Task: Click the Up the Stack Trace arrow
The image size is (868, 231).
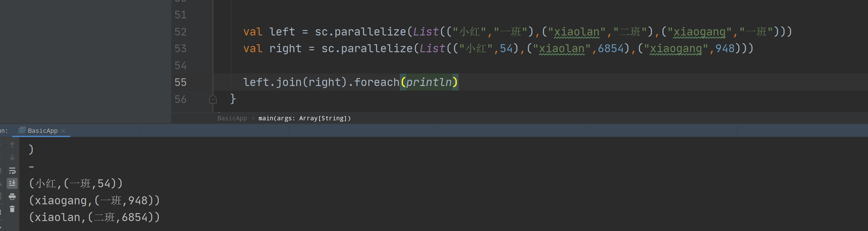Action: (12, 145)
